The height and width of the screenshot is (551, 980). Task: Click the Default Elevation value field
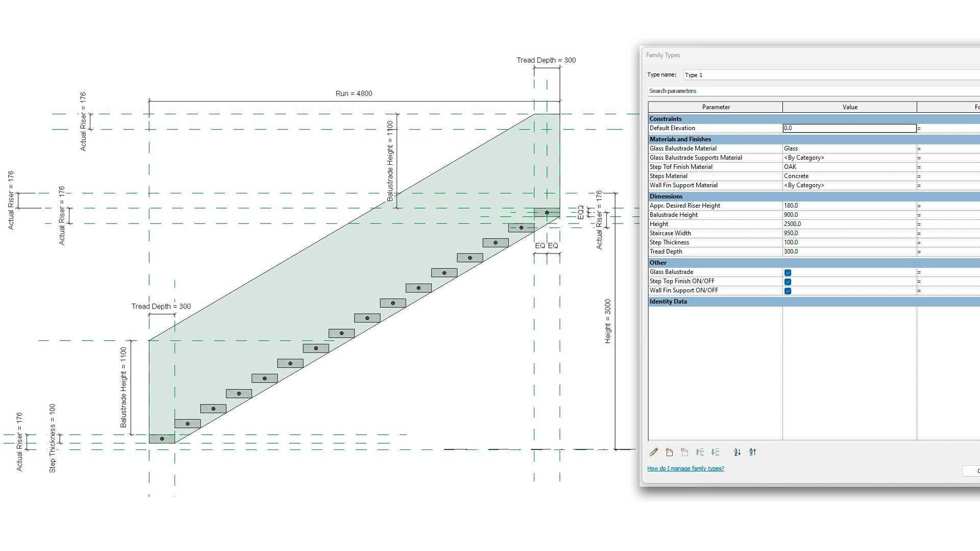[x=849, y=128]
